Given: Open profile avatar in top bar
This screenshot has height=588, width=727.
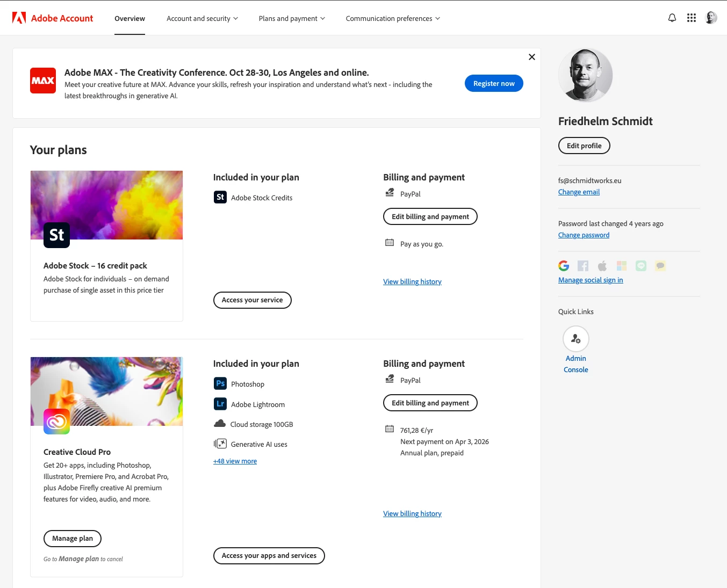Looking at the screenshot, I should (711, 18).
